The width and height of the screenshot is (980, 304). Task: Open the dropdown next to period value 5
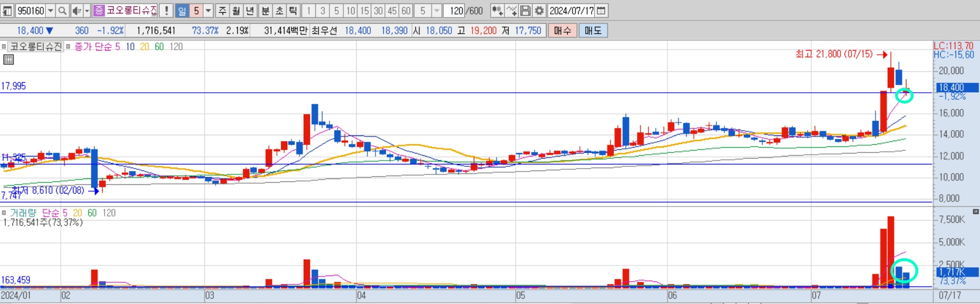pos(208,11)
